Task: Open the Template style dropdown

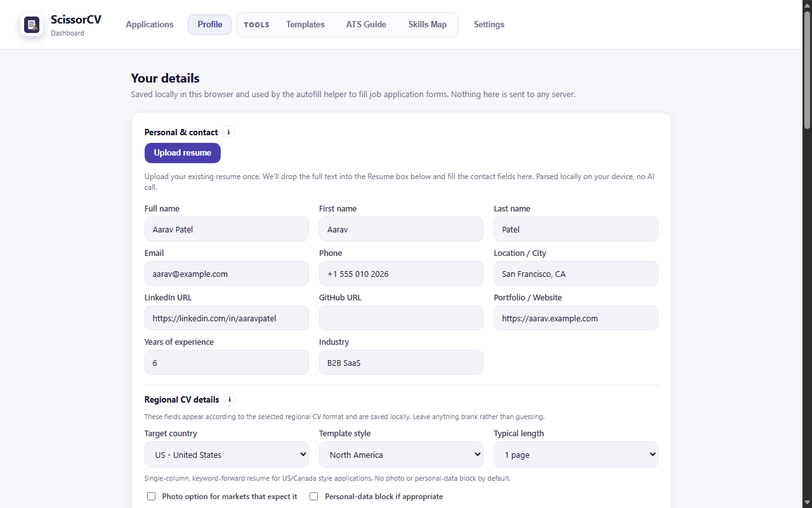Action: tap(401, 455)
